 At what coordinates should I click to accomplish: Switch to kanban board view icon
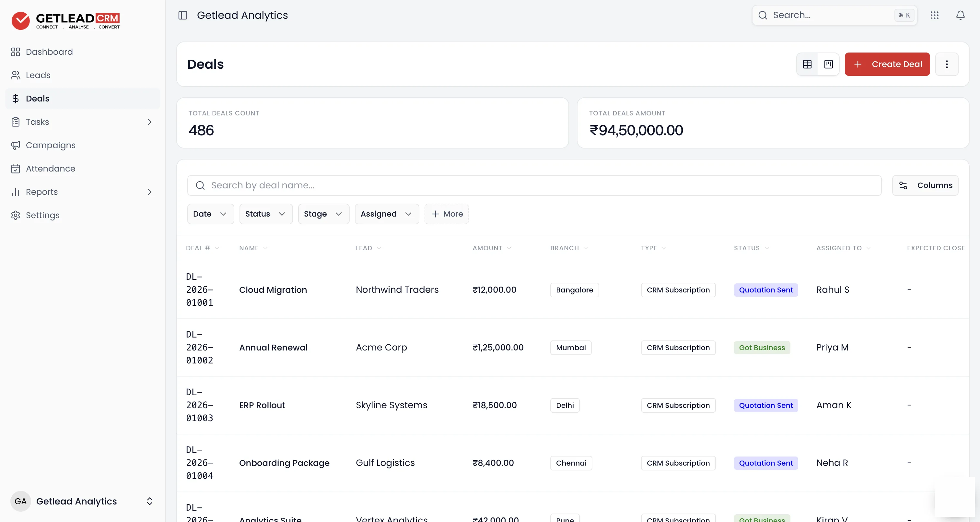click(828, 64)
